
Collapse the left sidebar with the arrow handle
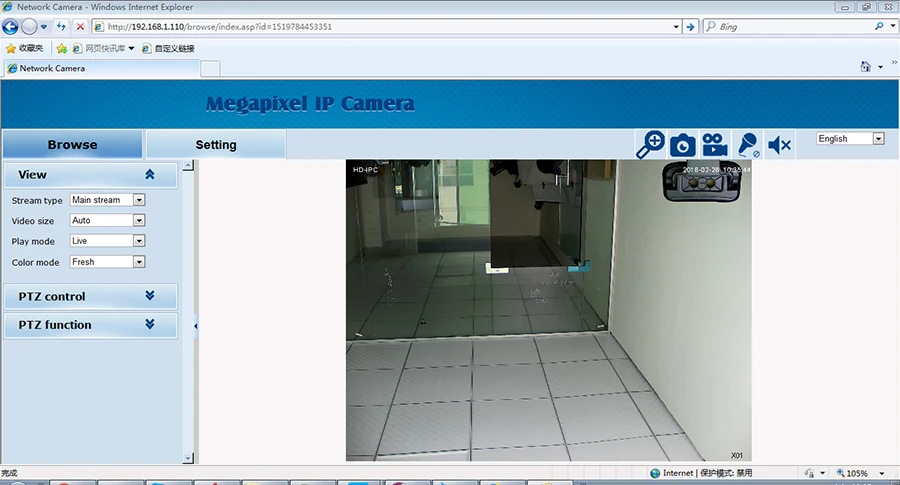click(196, 326)
